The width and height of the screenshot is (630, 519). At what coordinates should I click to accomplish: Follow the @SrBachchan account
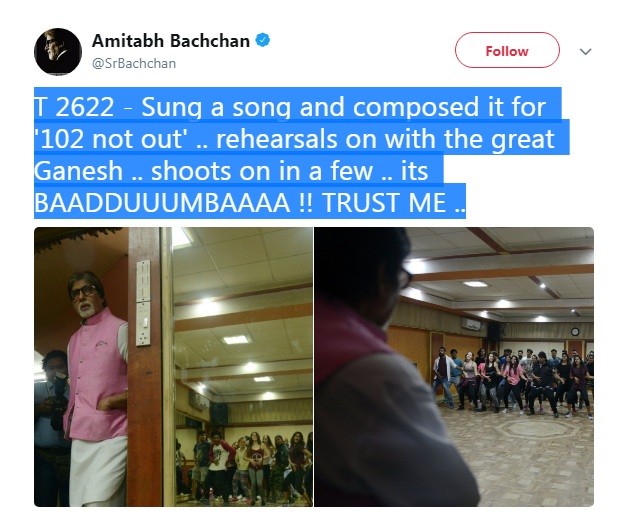point(507,50)
